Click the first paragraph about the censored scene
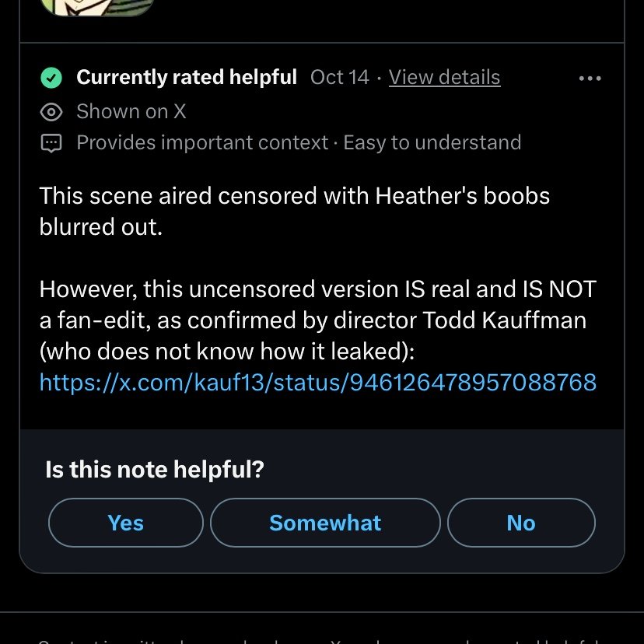Viewport: 644px width, 644px height. [x=294, y=210]
